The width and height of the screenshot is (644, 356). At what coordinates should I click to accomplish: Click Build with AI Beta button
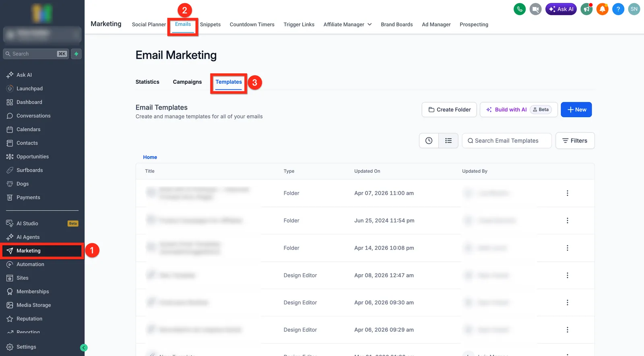(519, 110)
